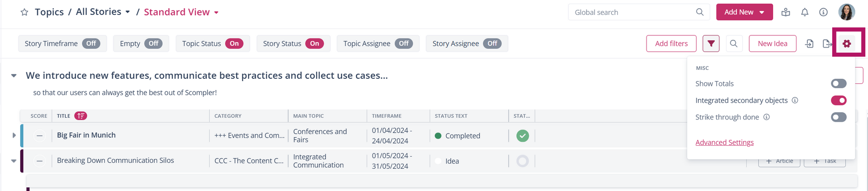This screenshot has height=191, width=868.
Task: Enable the Show Totals switch
Action: click(x=839, y=84)
